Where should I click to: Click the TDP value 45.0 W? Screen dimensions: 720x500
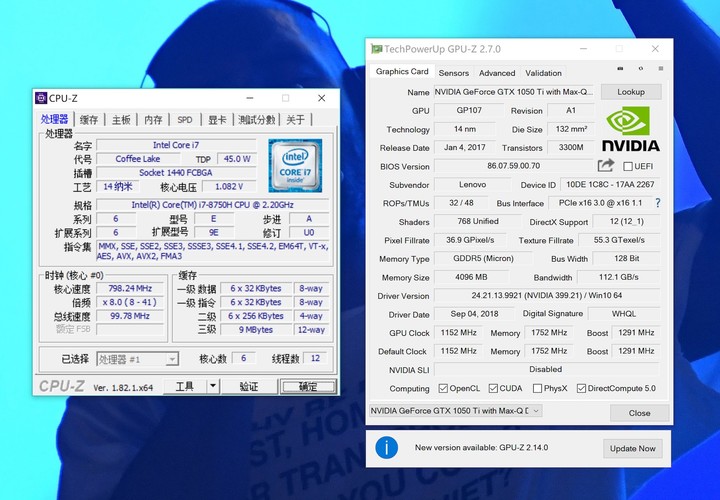(237, 159)
